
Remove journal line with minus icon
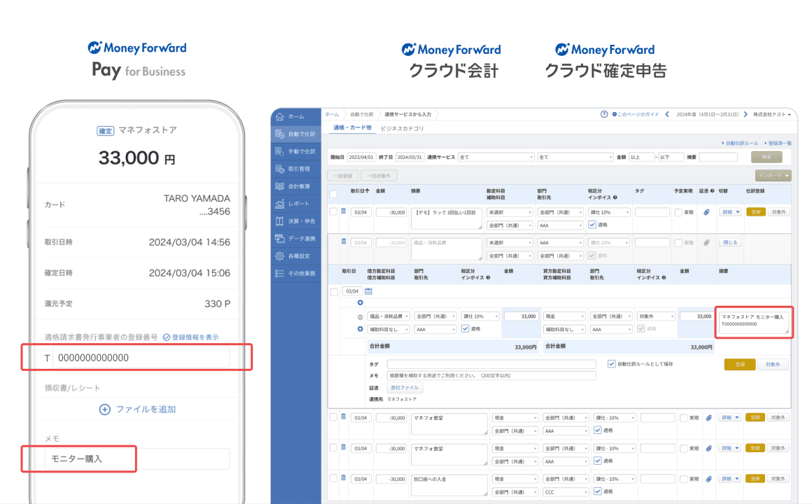tap(360, 316)
